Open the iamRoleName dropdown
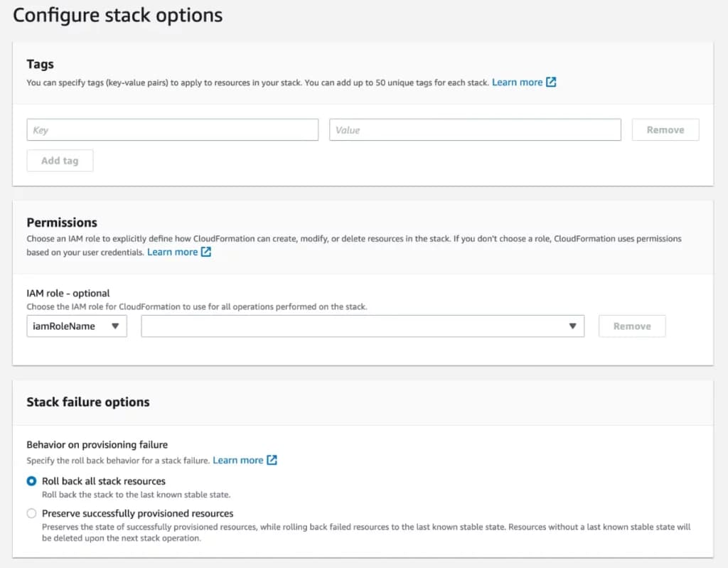This screenshot has height=568, width=728. 76,326
